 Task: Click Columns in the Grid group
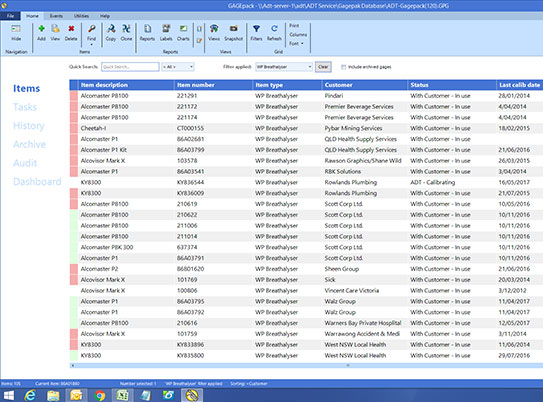click(x=298, y=35)
